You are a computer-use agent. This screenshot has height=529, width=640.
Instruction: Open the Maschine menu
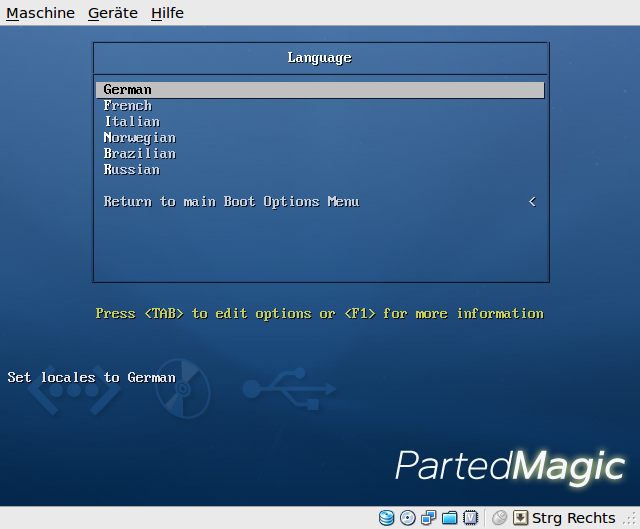(40, 13)
